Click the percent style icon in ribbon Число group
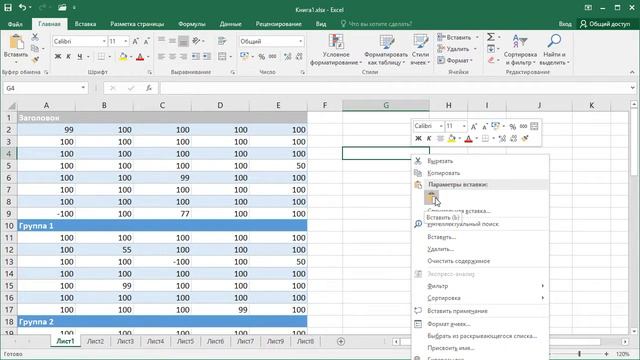The height and width of the screenshot is (360, 640). click(262, 57)
